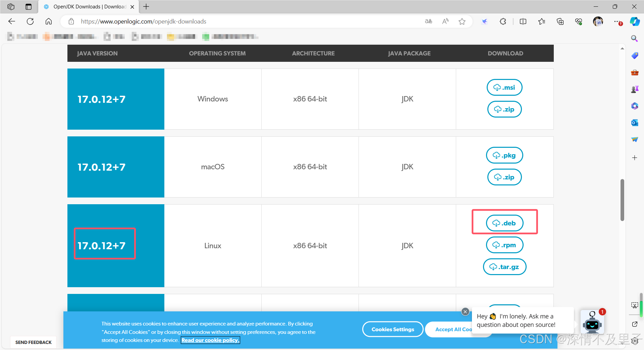
Task: Open the translate page icon
Action: click(428, 21)
